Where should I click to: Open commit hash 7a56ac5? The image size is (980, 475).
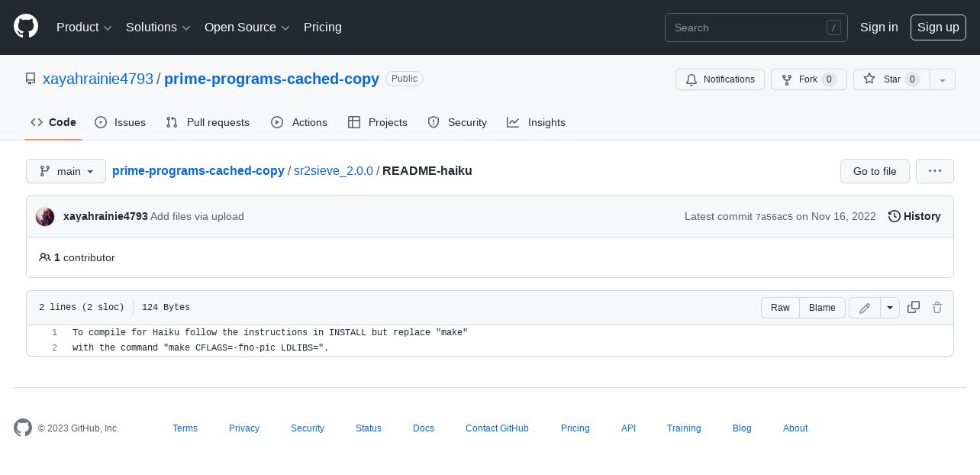(774, 217)
